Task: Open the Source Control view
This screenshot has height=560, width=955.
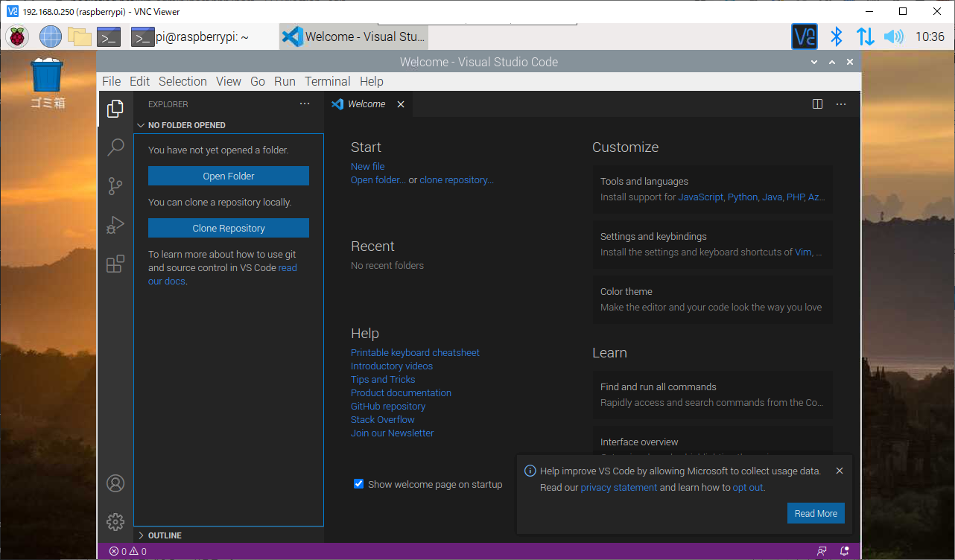Action: 115,186
